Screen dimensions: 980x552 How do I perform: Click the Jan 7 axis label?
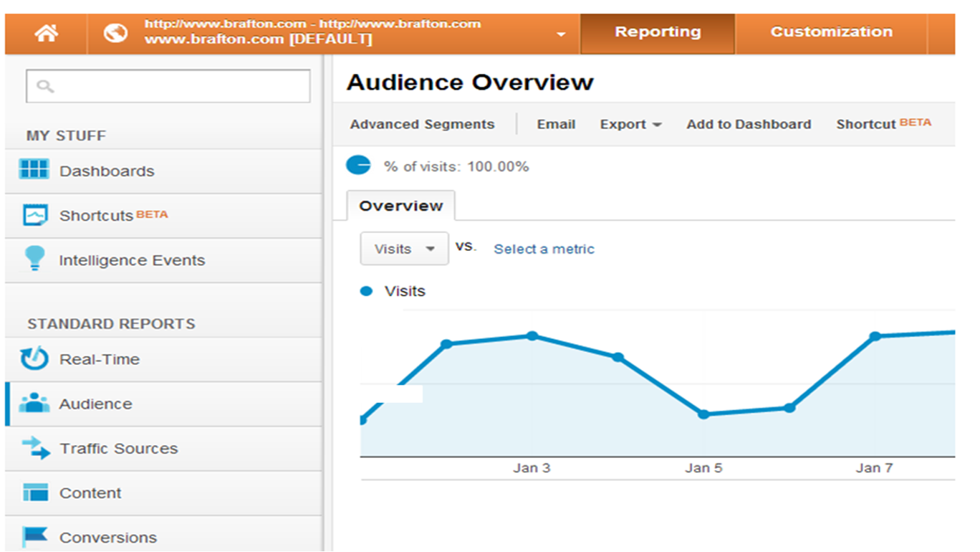pyautogui.click(x=875, y=468)
